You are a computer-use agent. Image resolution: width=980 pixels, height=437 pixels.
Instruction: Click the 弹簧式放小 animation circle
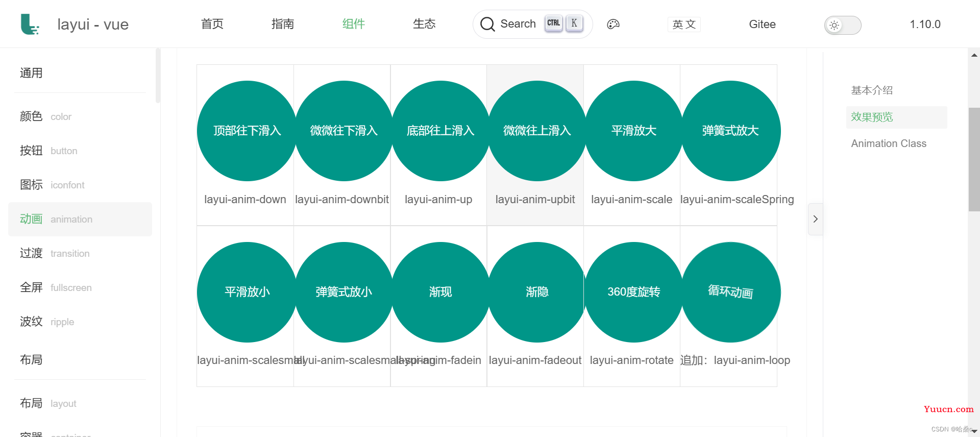pos(344,292)
